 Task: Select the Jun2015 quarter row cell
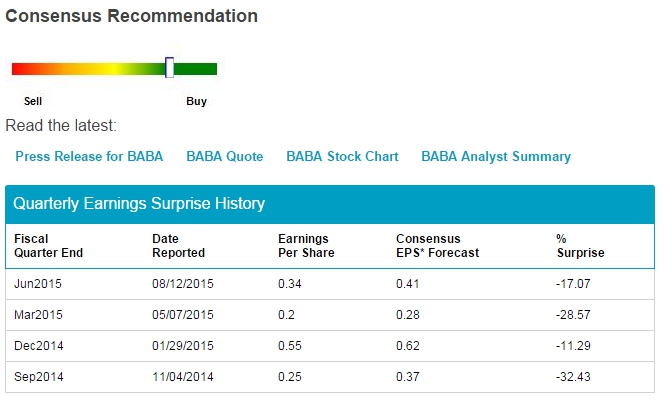(38, 284)
